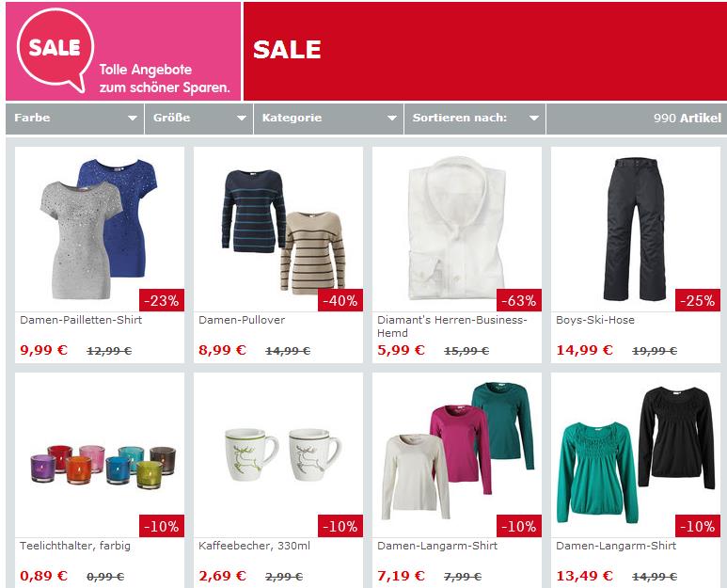Open the Damen-Pailletten-Shirt product image

(99, 229)
